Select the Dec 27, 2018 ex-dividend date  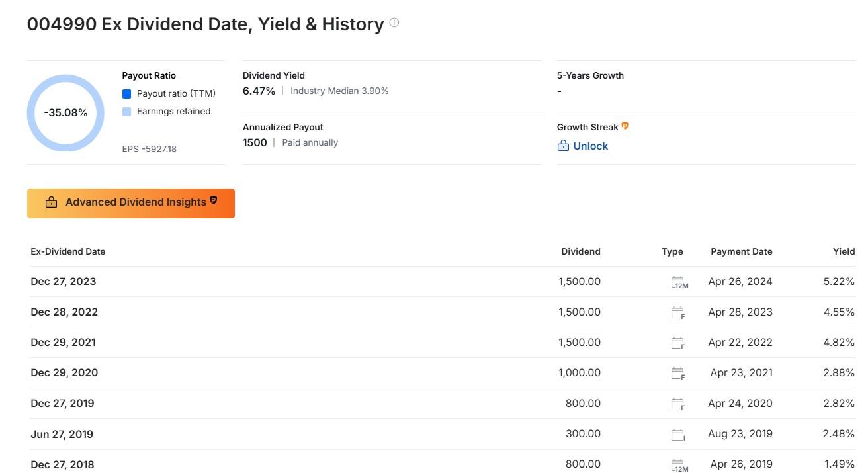pos(62,465)
